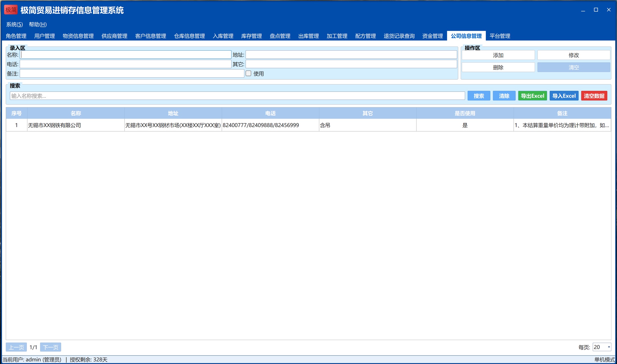This screenshot has height=364, width=617.
Task: Click the 单机模式 status bar label
Action: [604, 360]
